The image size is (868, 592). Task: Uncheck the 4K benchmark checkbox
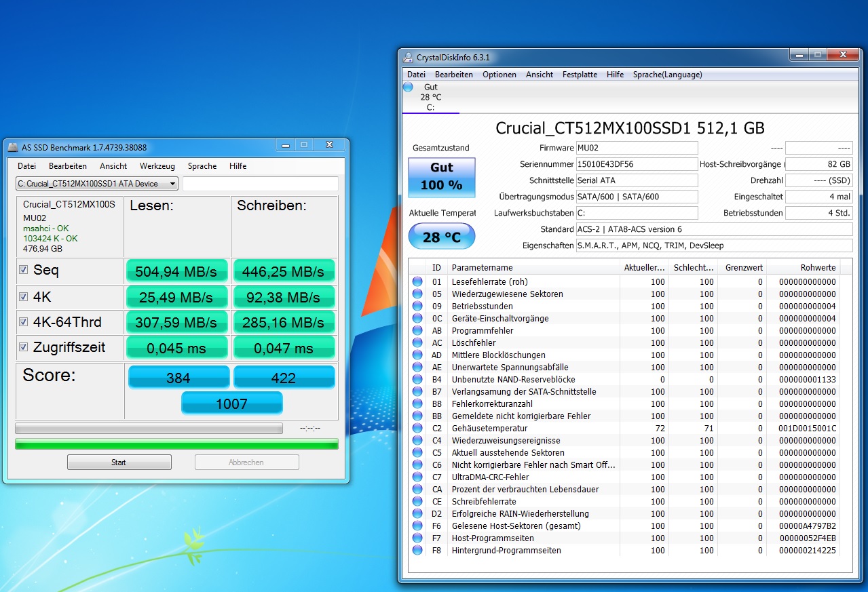click(24, 296)
